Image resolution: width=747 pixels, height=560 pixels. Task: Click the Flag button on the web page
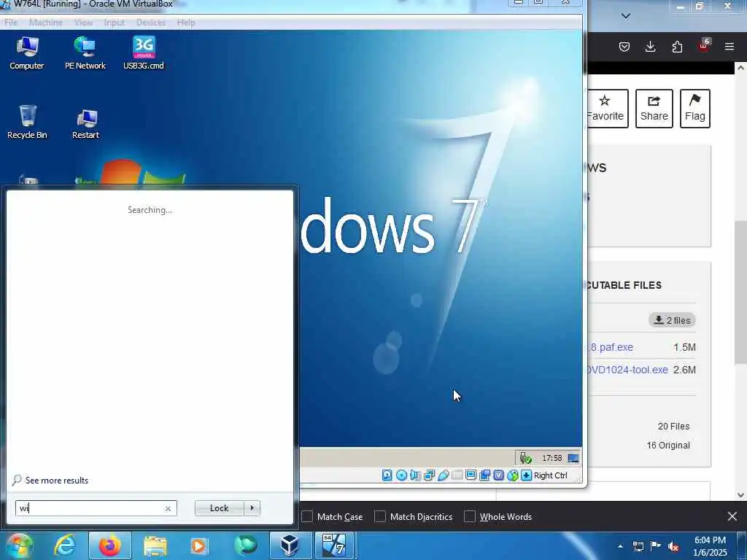pos(695,109)
